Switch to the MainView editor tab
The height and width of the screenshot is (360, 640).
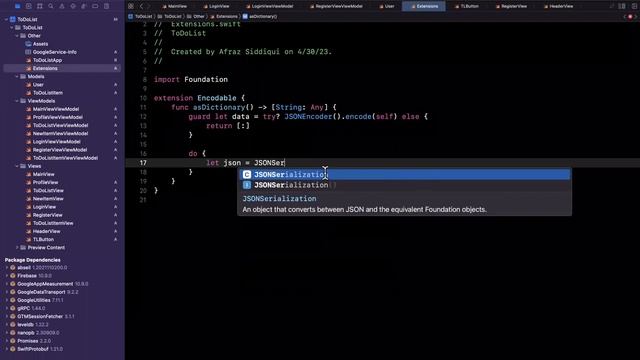175,6
